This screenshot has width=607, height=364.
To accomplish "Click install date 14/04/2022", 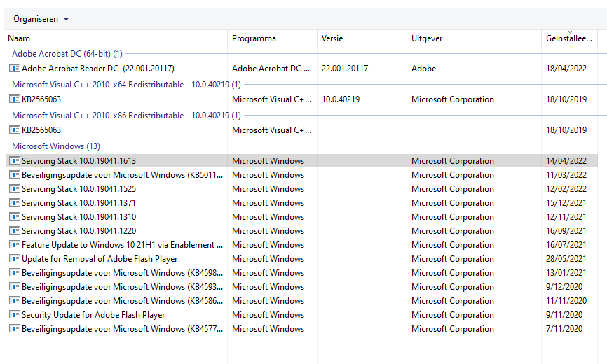I will [566, 161].
